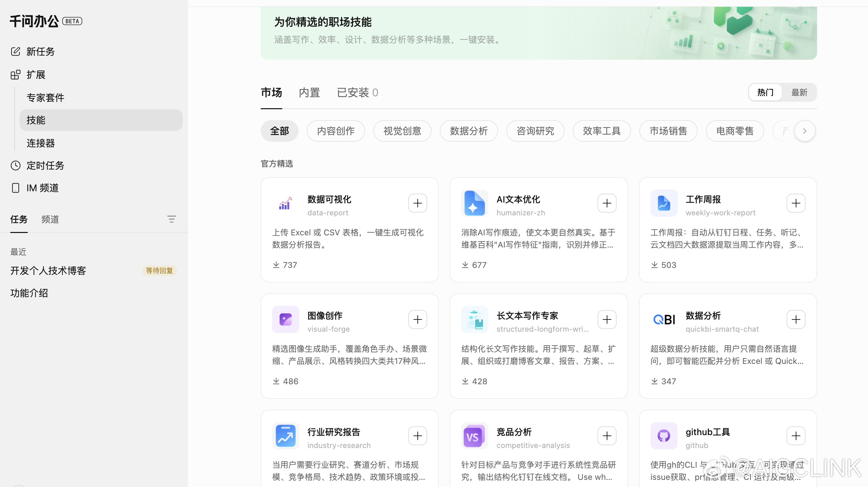Screen dimensions: 868x487
Task: Show more categories with right chevron
Action: (805, 131)
